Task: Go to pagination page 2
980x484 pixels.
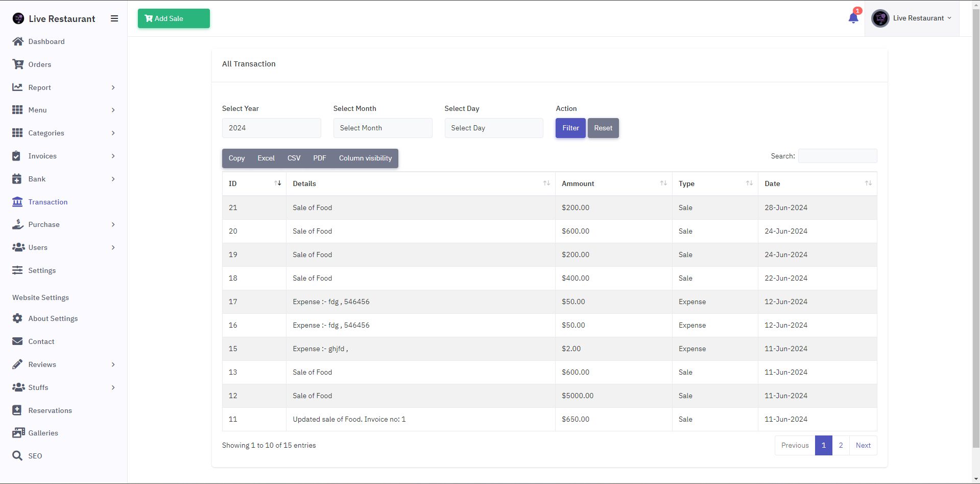Action: pyautogui.click(x=841, y=445)
